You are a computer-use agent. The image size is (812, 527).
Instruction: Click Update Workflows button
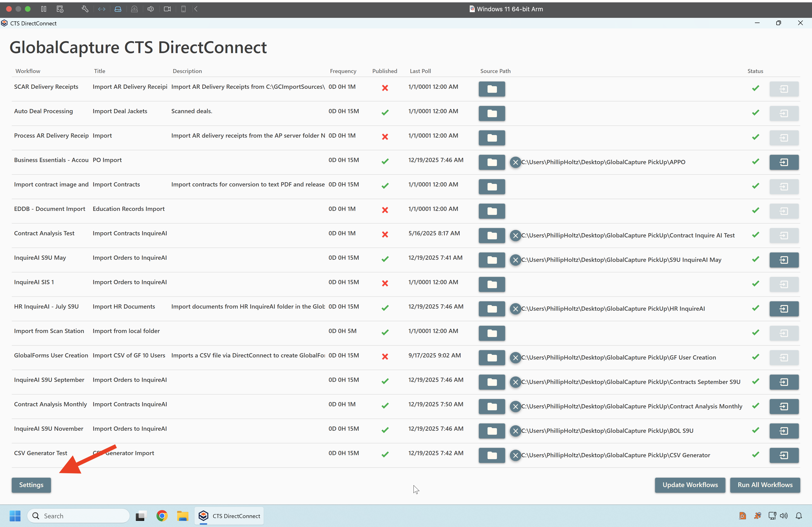[690, 485]
